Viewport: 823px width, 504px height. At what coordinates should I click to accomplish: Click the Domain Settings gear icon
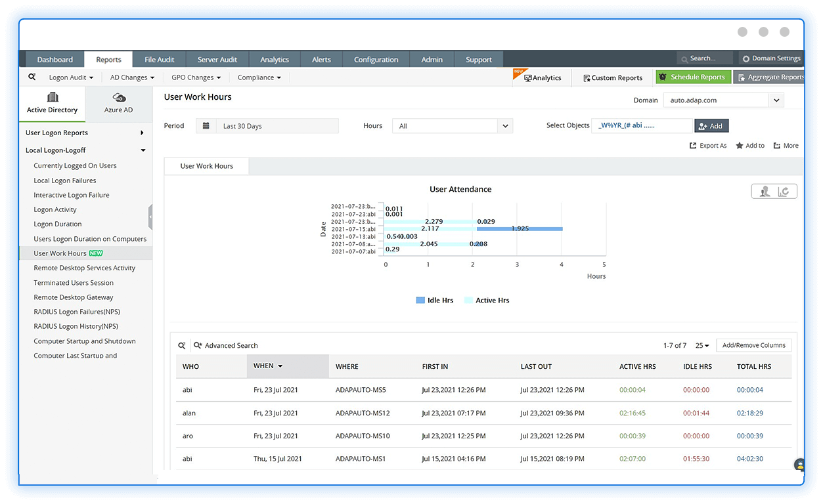(746, 58)
